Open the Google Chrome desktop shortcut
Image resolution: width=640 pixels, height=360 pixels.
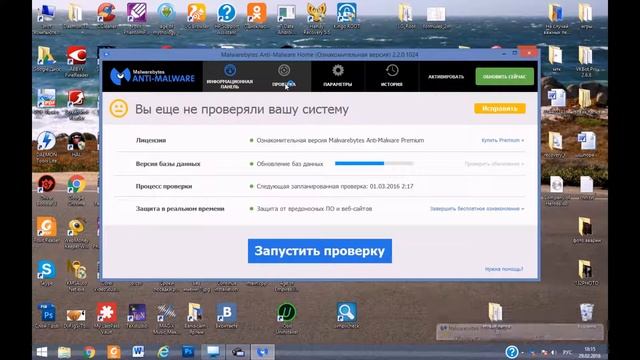tap(76, 190)
